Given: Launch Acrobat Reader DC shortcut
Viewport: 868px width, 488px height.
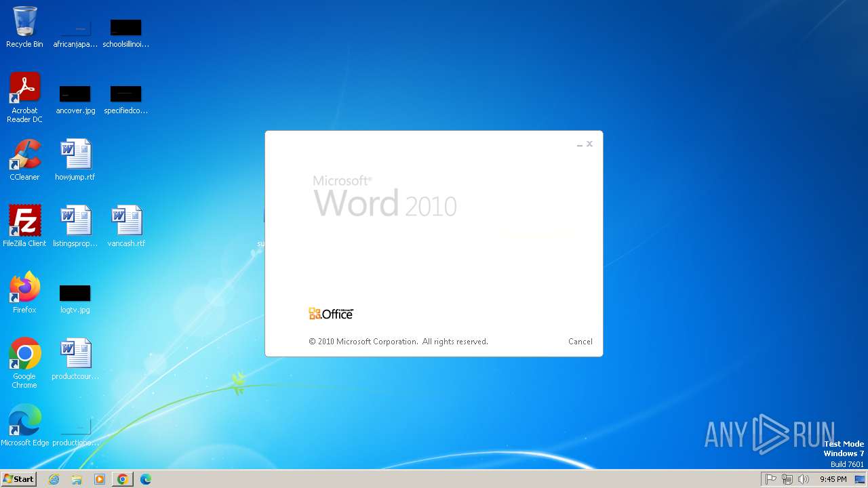Looking at the screenshot, I should 24,98.
